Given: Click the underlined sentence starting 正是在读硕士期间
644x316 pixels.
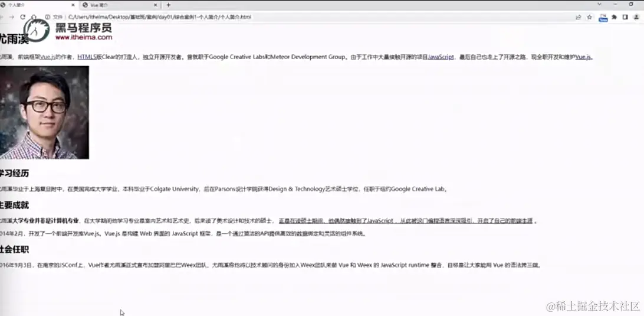Looking at the screenshot, I should coord(406,221).
